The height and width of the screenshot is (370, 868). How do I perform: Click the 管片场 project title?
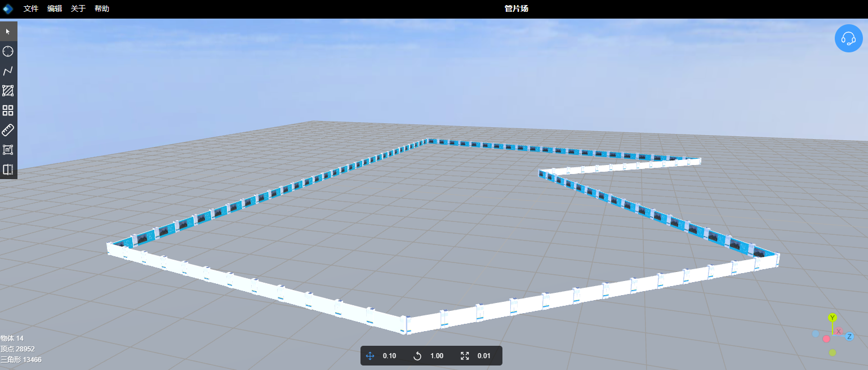pos(517,8)
